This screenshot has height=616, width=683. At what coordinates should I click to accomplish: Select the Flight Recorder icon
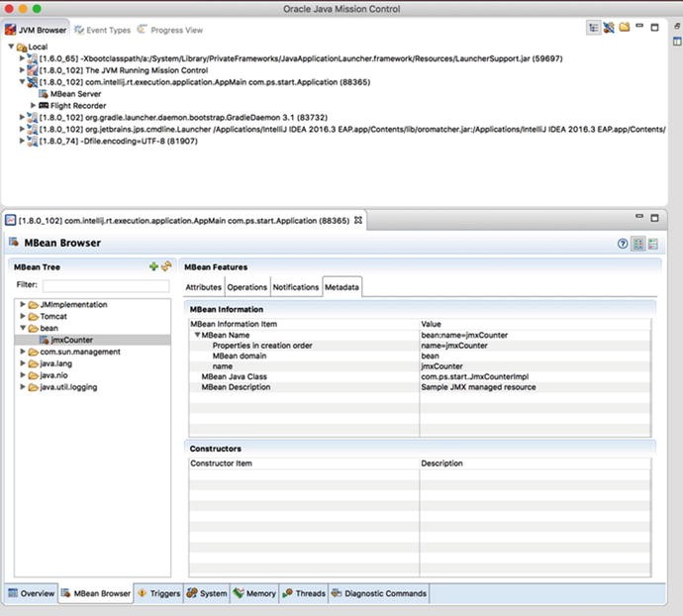click(44, 106)
